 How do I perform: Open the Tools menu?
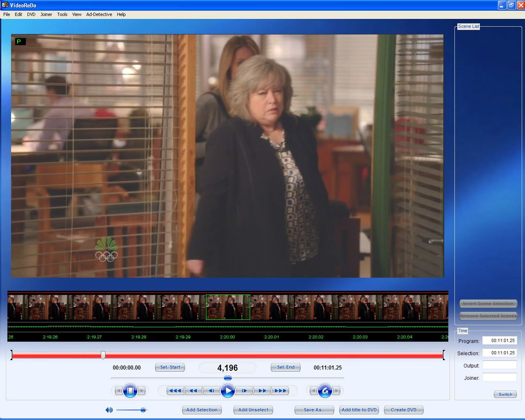pos(62,14)
